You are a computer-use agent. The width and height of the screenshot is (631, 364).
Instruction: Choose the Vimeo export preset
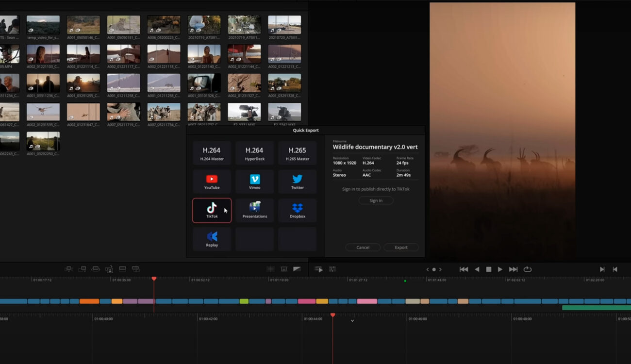[254, 182]
